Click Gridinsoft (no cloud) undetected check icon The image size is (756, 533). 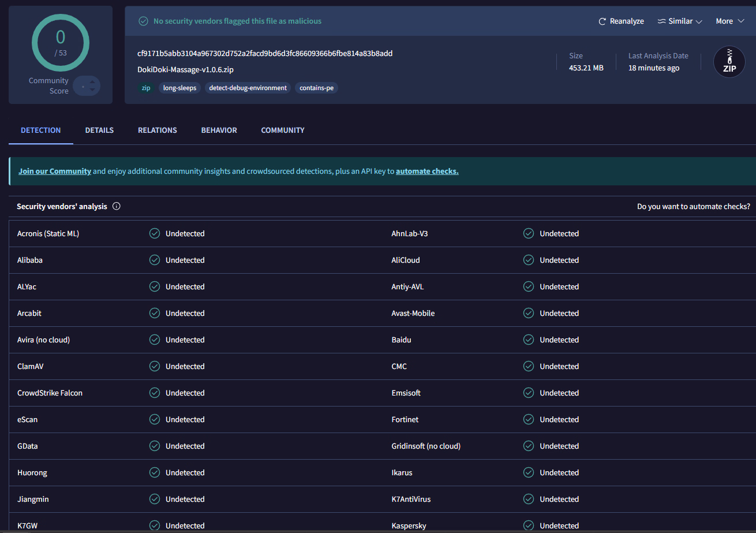point(529,446)
